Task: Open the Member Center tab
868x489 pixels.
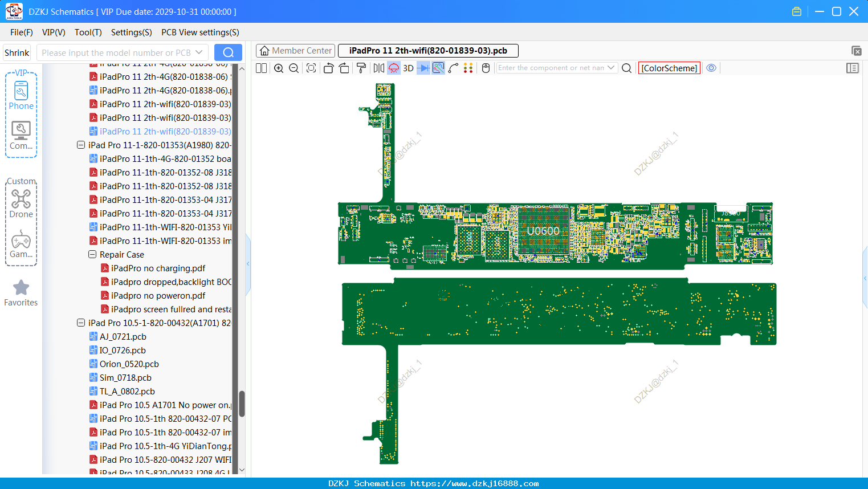Action: tap(296, 51)
